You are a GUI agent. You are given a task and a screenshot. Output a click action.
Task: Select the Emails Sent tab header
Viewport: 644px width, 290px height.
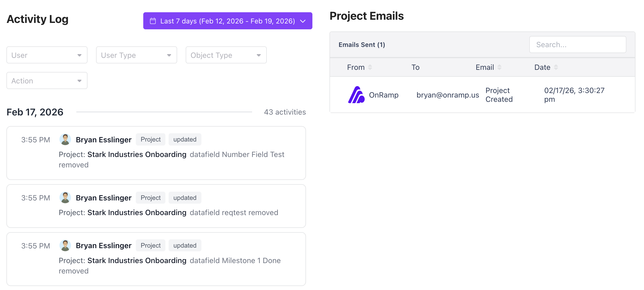pyautogui.click(x=362, y=45)
